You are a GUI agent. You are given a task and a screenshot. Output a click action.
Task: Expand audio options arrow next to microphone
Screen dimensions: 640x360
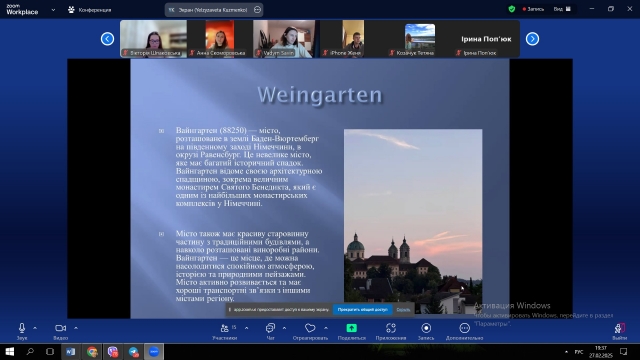click(35, 328)
